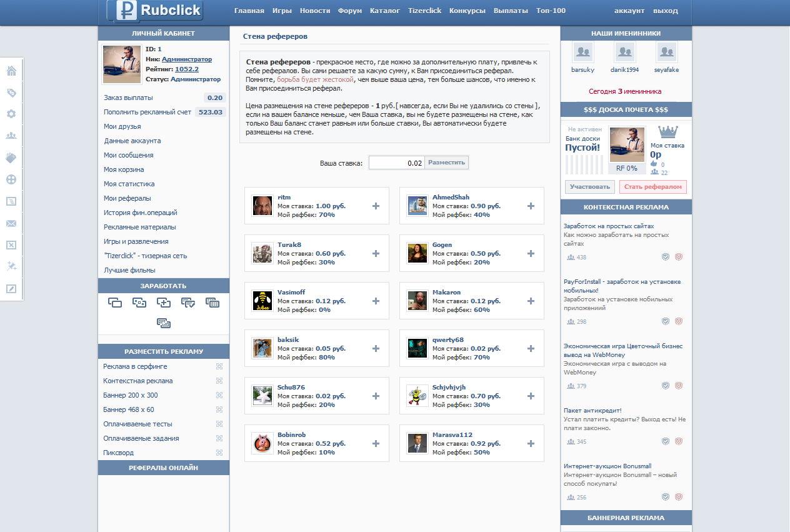Click the sparkle pin sidebar icon

(11, 266)
